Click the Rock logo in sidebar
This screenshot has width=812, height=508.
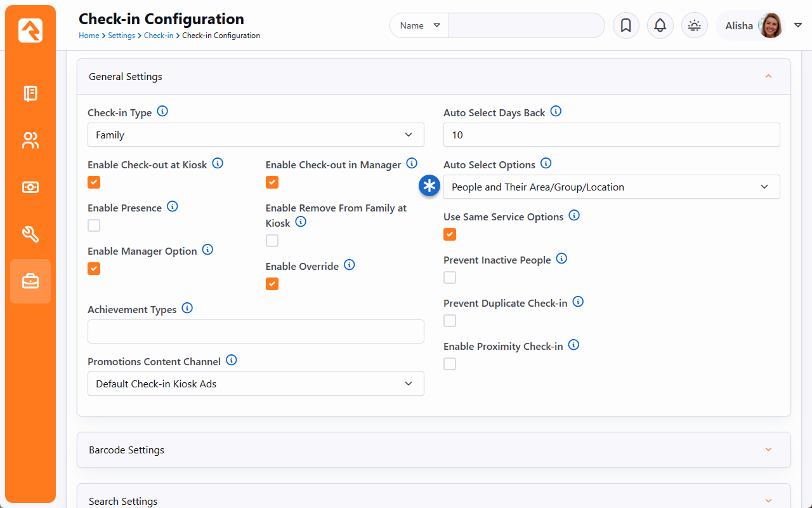point(30,30)
